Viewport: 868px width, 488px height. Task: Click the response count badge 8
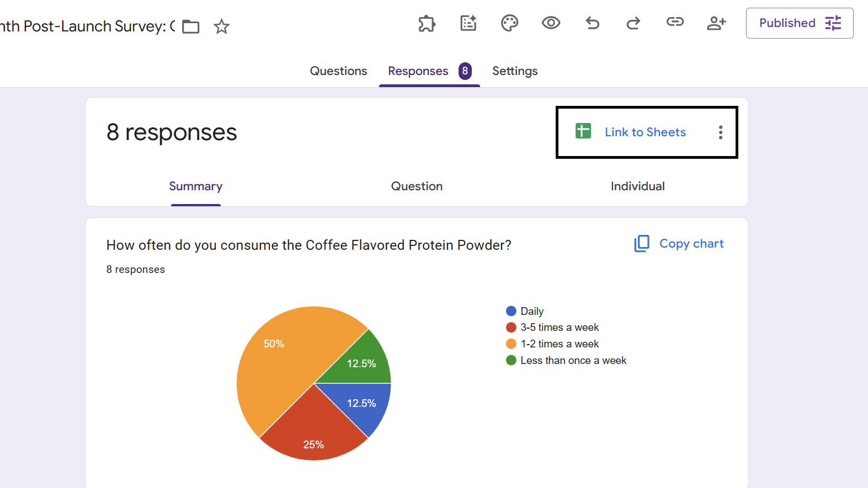click(465, 71)
